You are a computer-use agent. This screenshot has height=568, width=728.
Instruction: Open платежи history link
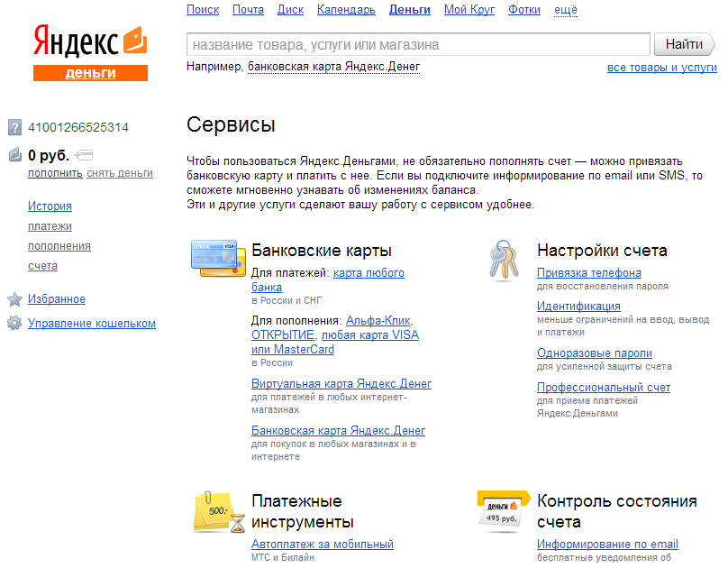[x=50, y=226]
